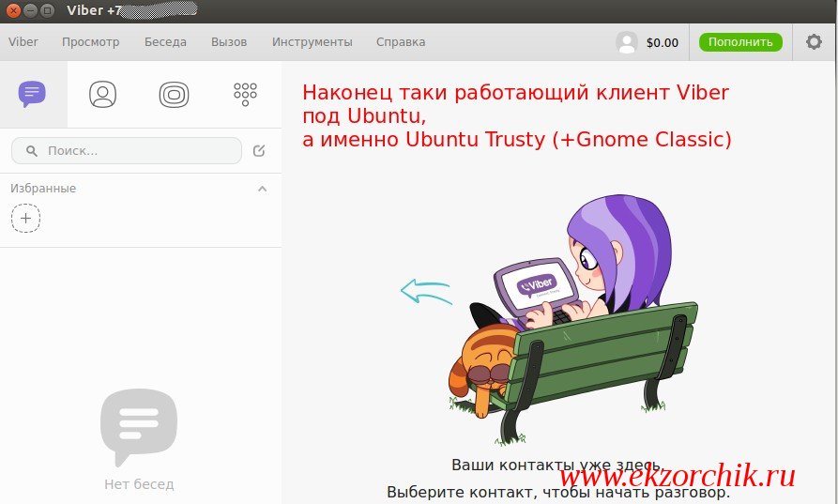The width and height of the screenshot is (838, 504).
Task: Minimize the Viber window
Action: (30, 10)
